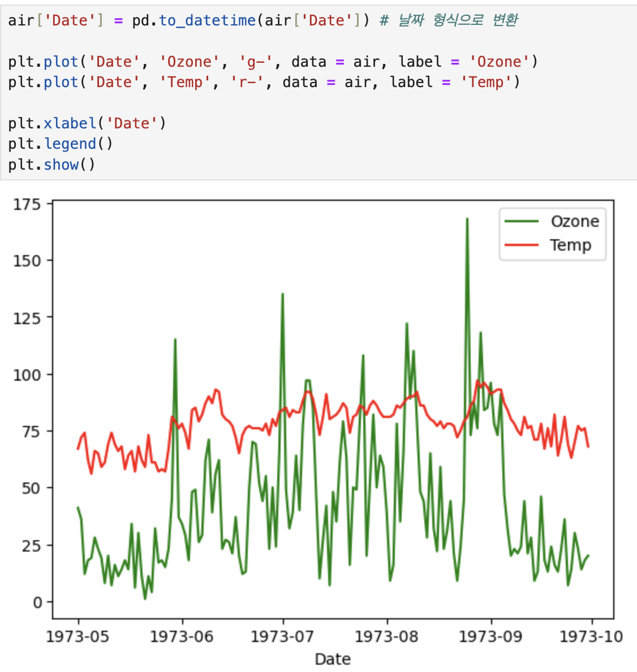
Task: Click the red Temp legend line sample
Action: pyautogui.click(x=521, y=245)
